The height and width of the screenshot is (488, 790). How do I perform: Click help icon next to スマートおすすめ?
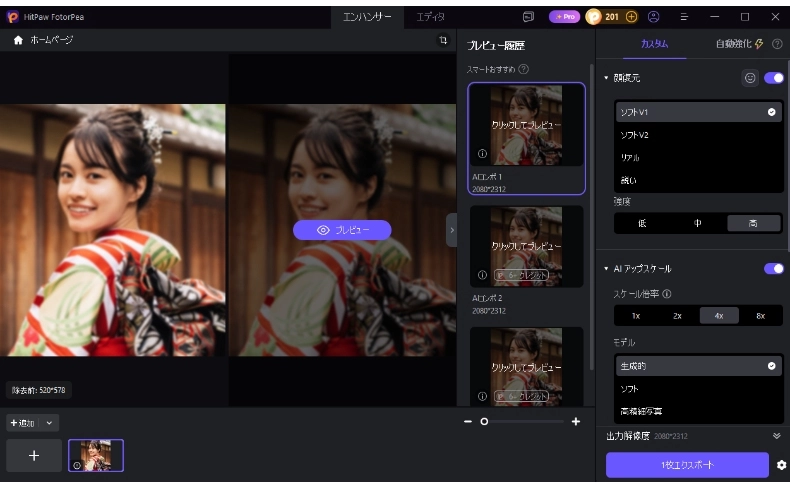(x=524, y=69)
